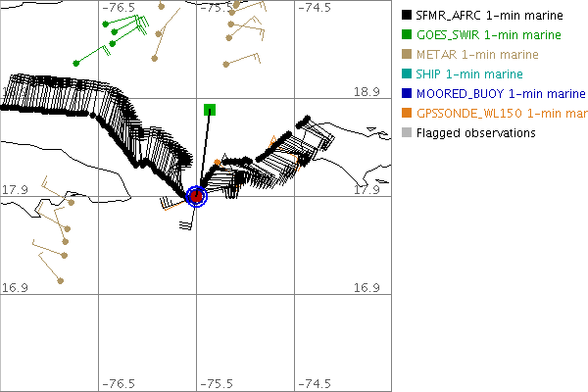
Task: Select the leftmost green dot wind observation
Action: 76,63
